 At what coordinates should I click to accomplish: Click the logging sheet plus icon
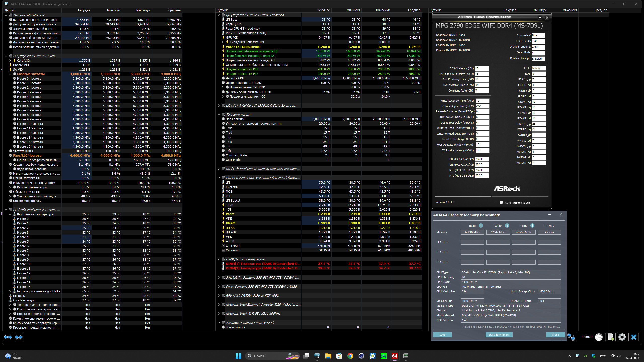pyautogui.click(x=610, y=337)
